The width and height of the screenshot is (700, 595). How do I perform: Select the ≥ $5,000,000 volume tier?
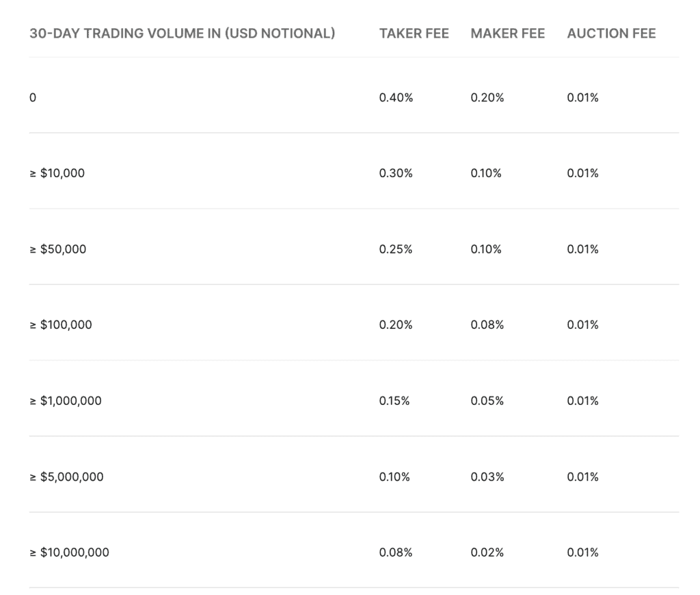pos(66,477)
